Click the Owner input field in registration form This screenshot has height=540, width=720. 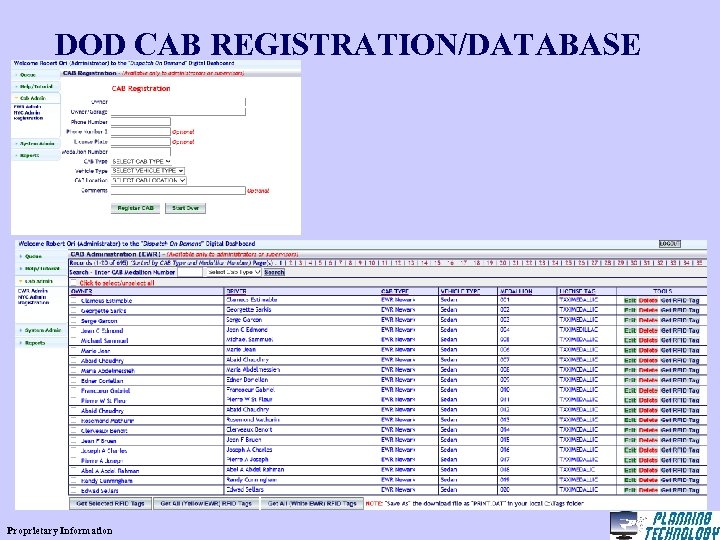pos(178,102)
